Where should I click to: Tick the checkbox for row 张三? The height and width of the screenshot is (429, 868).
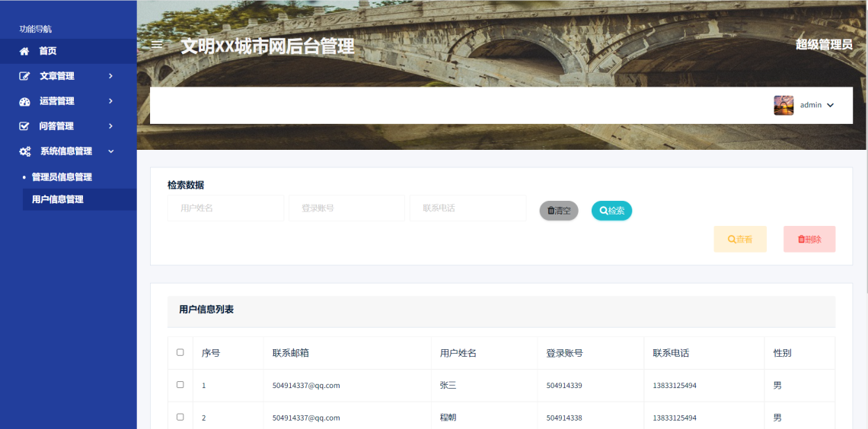(180, 385)
